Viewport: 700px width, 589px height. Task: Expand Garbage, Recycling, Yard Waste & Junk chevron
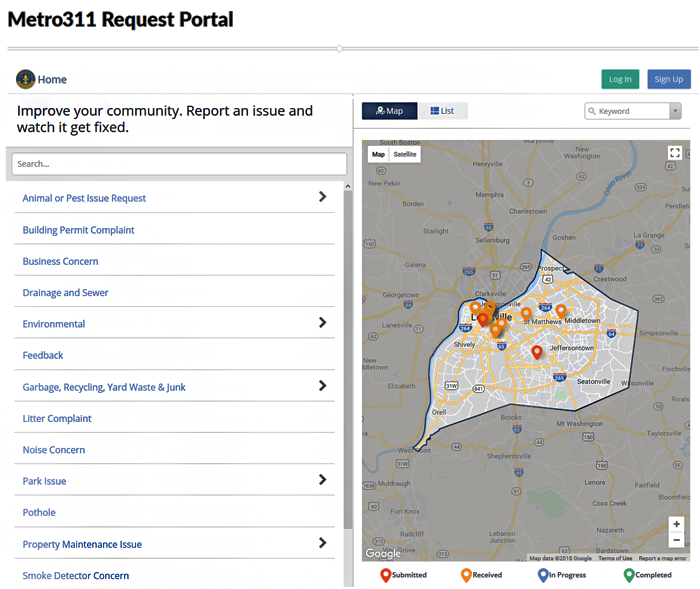tap(323, 385)
